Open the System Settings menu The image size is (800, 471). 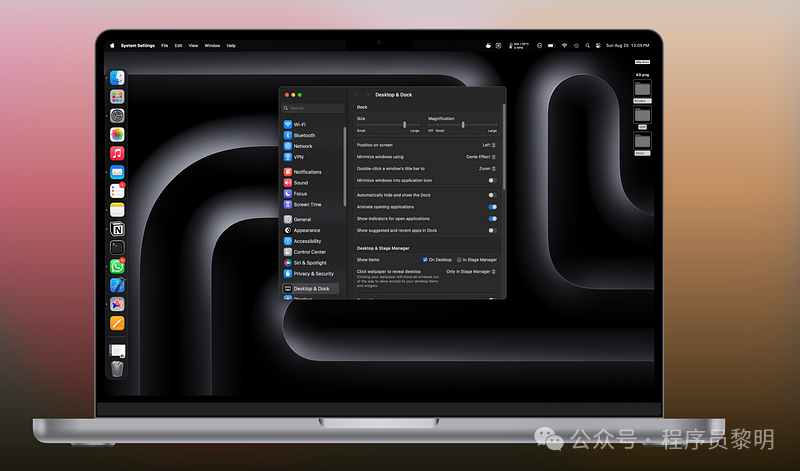(138, 45)
